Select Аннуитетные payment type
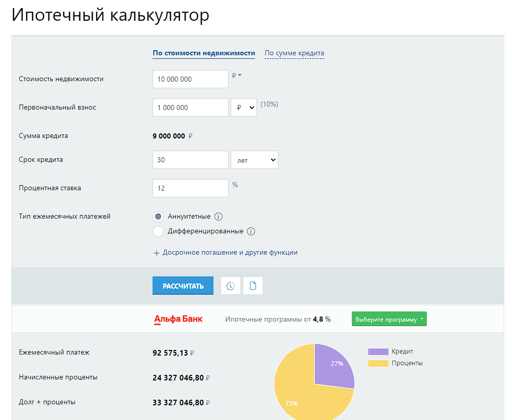Viewport: 512px width, 420px height. click(x=158, y=217)
